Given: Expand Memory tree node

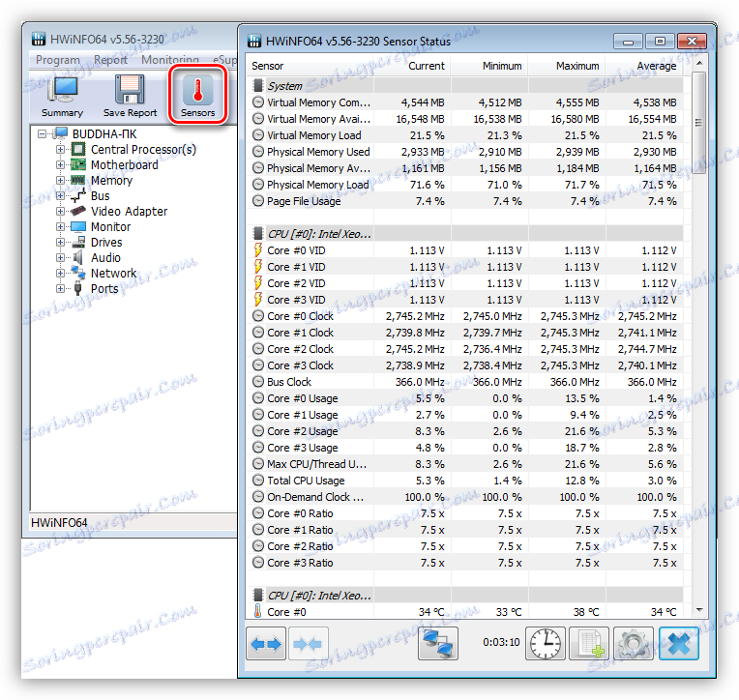Looking at the screenshot, I should click(60, 181).
